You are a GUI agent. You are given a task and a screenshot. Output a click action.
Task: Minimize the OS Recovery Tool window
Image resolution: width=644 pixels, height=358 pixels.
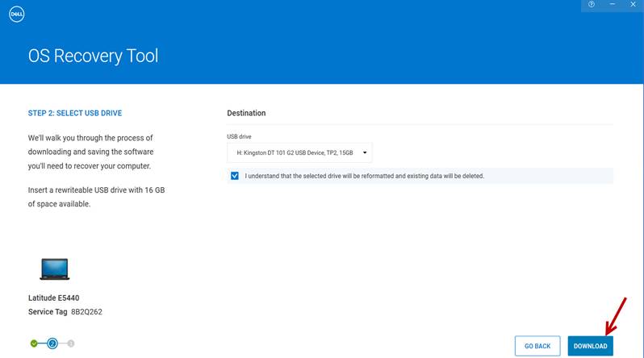tap(613, 5)
